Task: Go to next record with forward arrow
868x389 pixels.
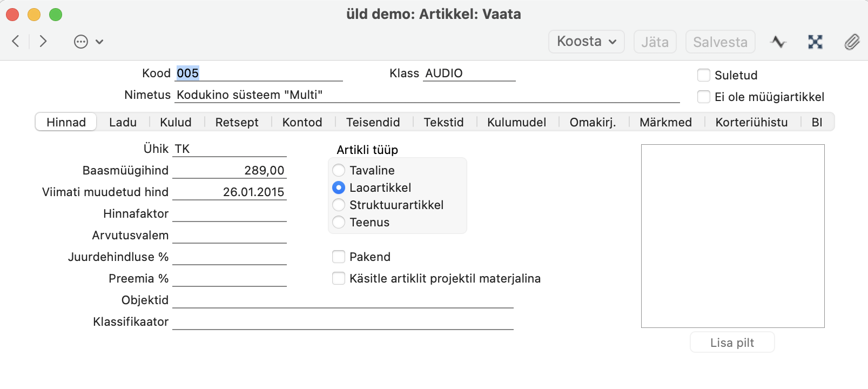Action: click(43, 42)
